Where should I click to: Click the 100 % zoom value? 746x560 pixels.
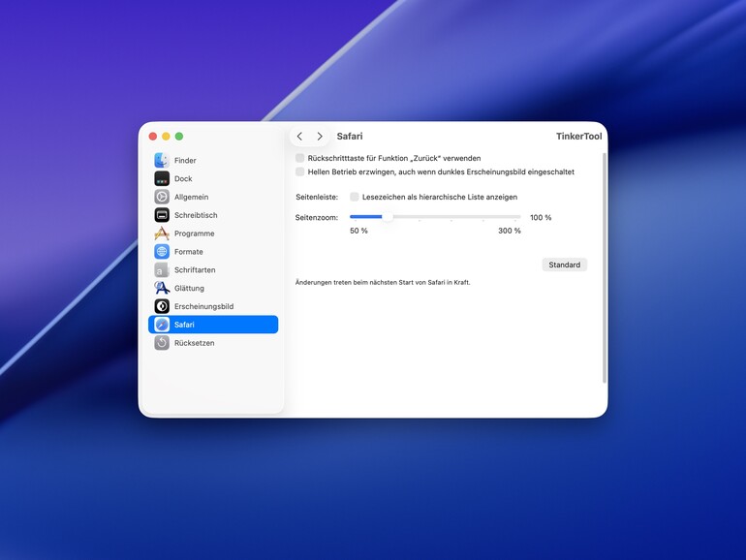[x=541, y=217]
